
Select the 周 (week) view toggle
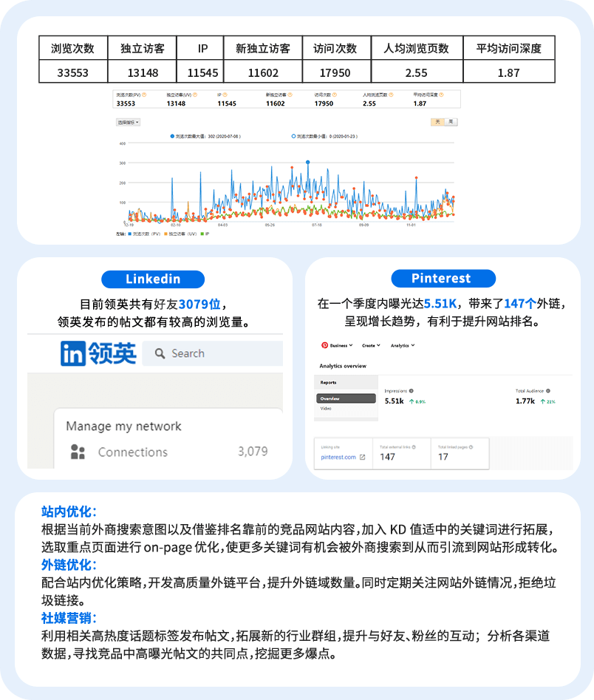pos(451,122)
